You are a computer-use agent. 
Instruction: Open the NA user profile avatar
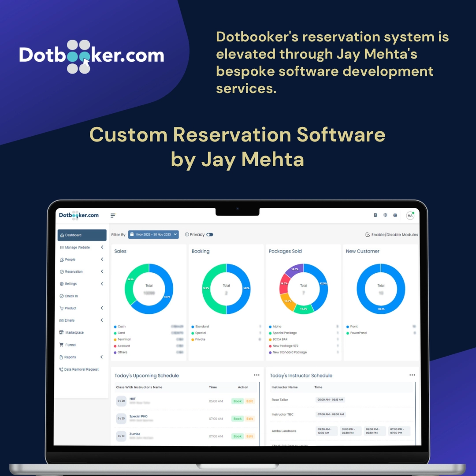410,216
